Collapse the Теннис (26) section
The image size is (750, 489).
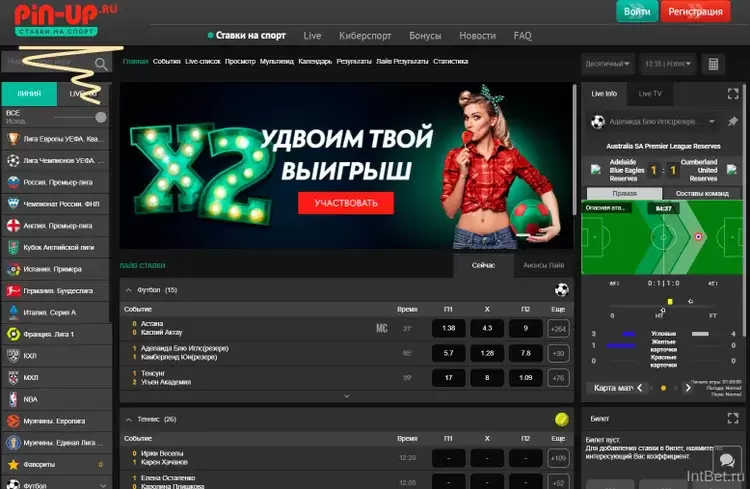tap(128, 420)
